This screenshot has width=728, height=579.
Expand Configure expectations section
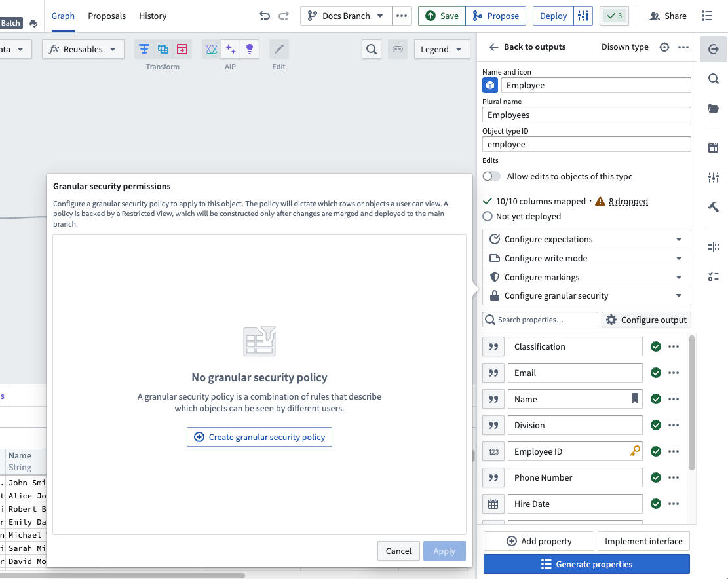(x=586, y=240)
